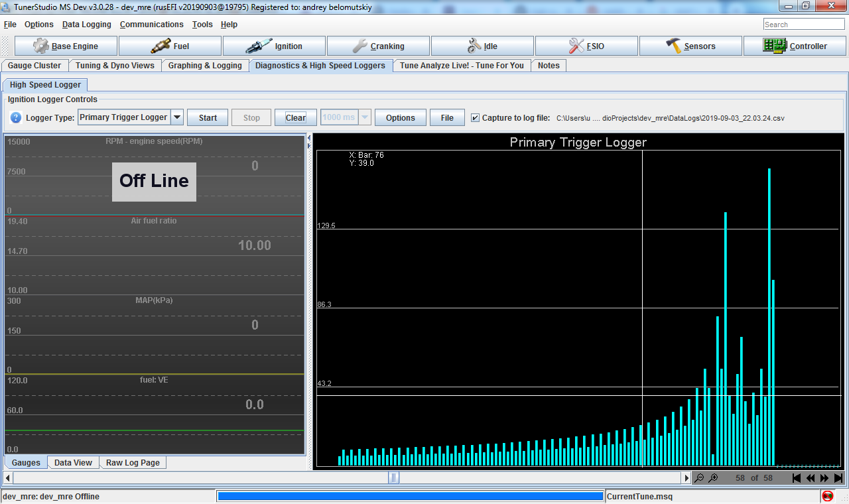Switch to Gauge Cluster tab
Viewport: 849px width, 504px height.
pyautogui.click(x=34, y=66)
